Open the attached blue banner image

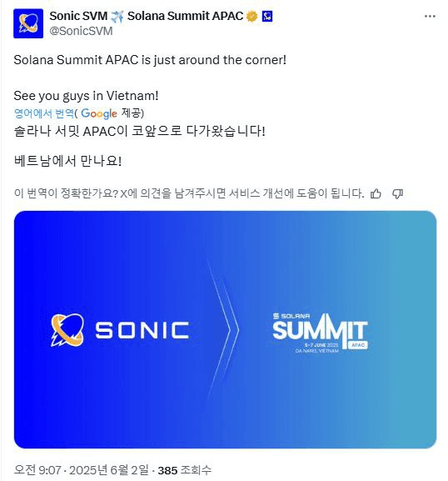(x=225, y=329)
